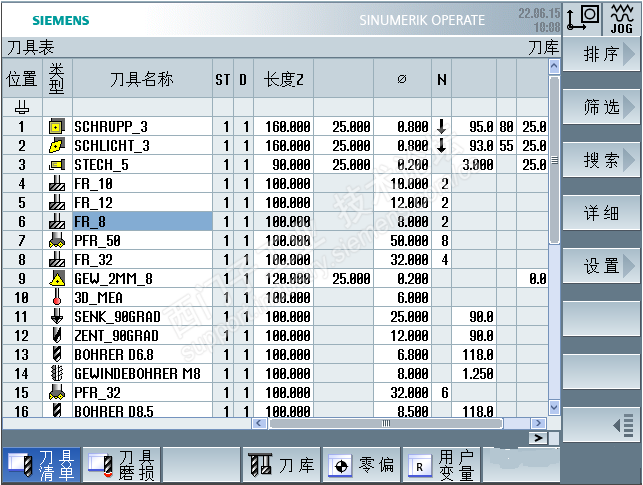Click the 50.000 diameter value of PFR_50
Screen dimensions: 643x485
tap(409, 241)
